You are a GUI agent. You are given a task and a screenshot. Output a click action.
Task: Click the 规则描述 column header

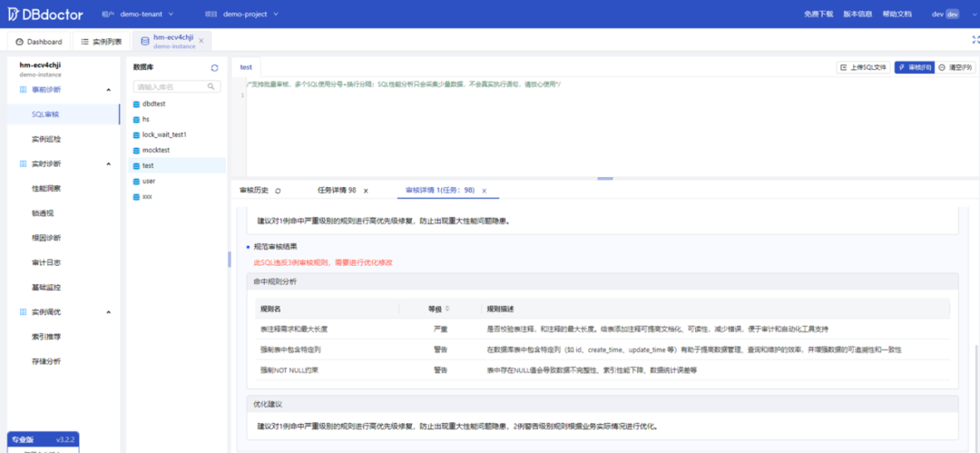coord(500,309)
